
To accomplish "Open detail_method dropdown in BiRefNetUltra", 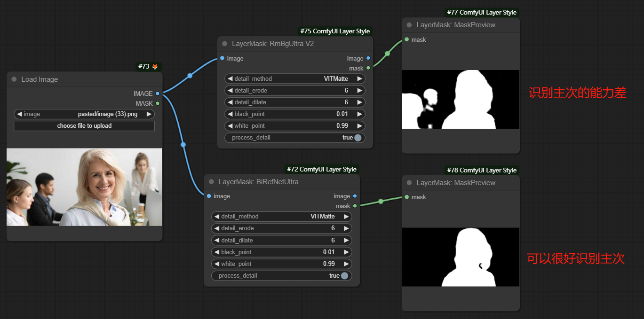I will click(x=282, y=217).
